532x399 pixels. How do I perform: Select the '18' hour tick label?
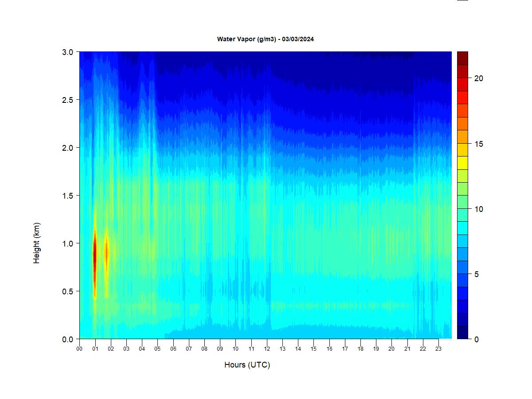(360, 348)
